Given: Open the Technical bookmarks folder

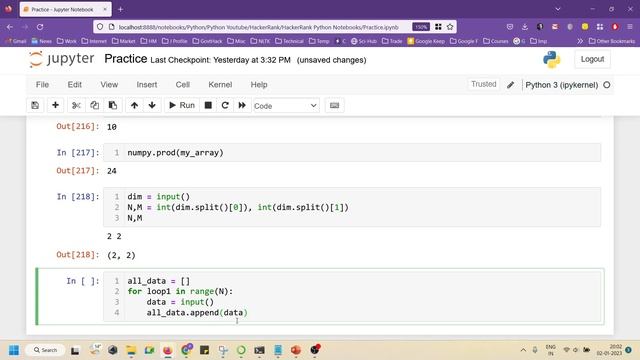Looking at the screenshot, I should pyautogui.click(x=289, y=41).
